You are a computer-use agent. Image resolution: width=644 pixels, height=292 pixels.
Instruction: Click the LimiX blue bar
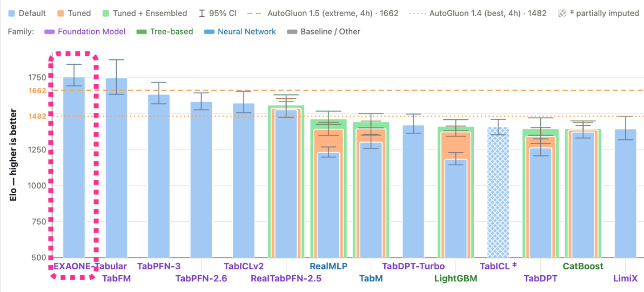[626, 194]
